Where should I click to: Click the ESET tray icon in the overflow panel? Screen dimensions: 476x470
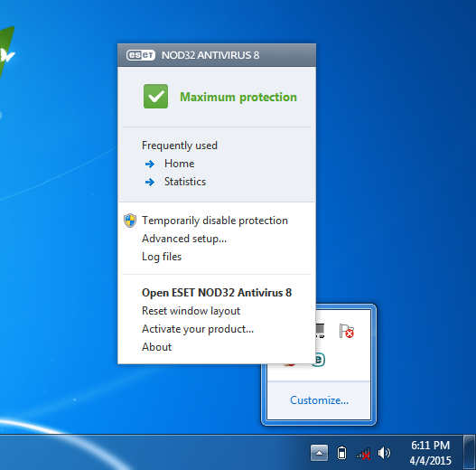320,360
